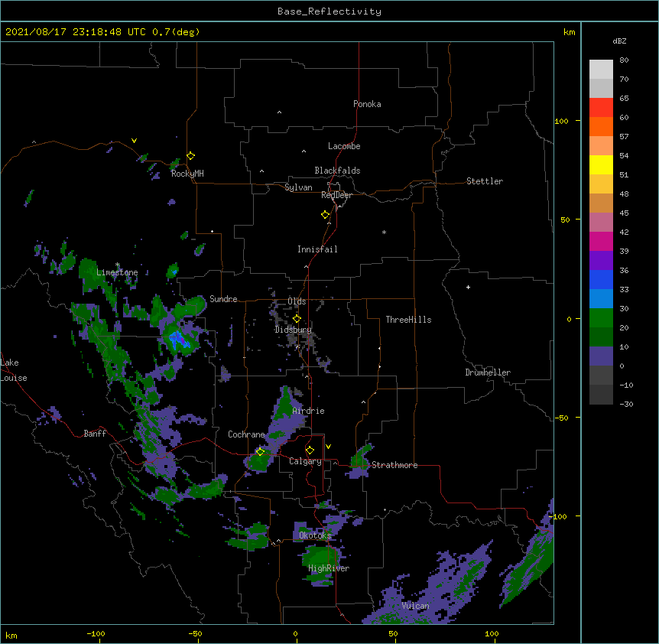Pick the magenta 42-39 dBZ legend swatch

pos(601,241)
